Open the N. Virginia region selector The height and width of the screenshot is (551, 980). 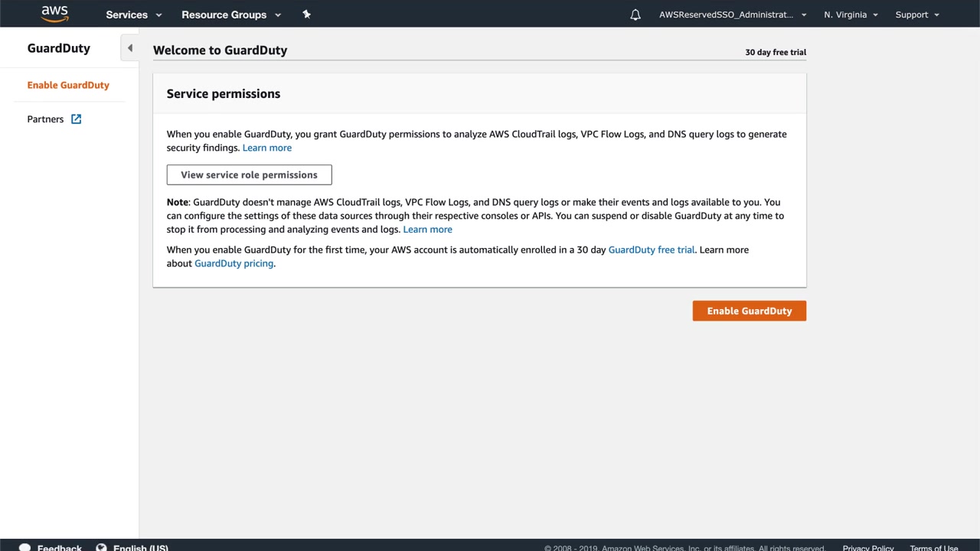851,15
